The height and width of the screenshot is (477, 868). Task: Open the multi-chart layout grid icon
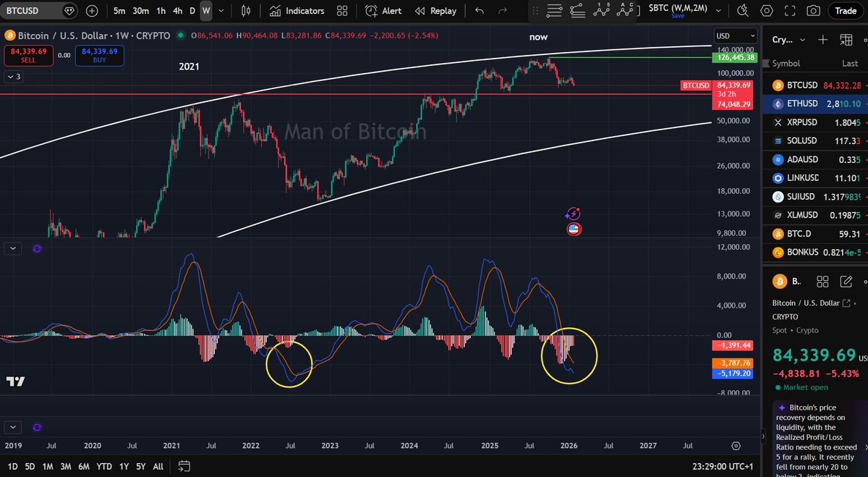[x=342, y=10]
